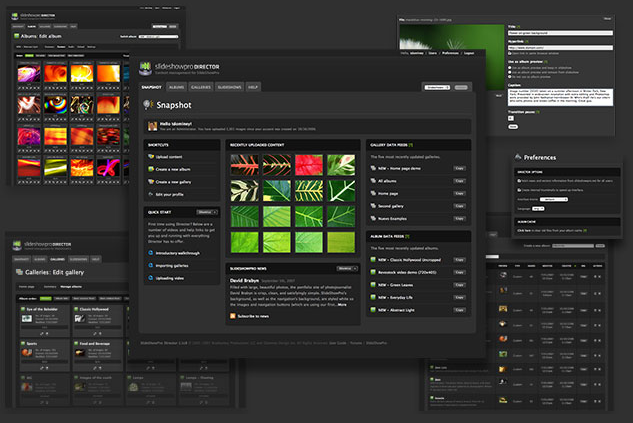Open the Interface theme dropdown in Preferences
This screenshot has width=633, height=423.
click(554, 199)
